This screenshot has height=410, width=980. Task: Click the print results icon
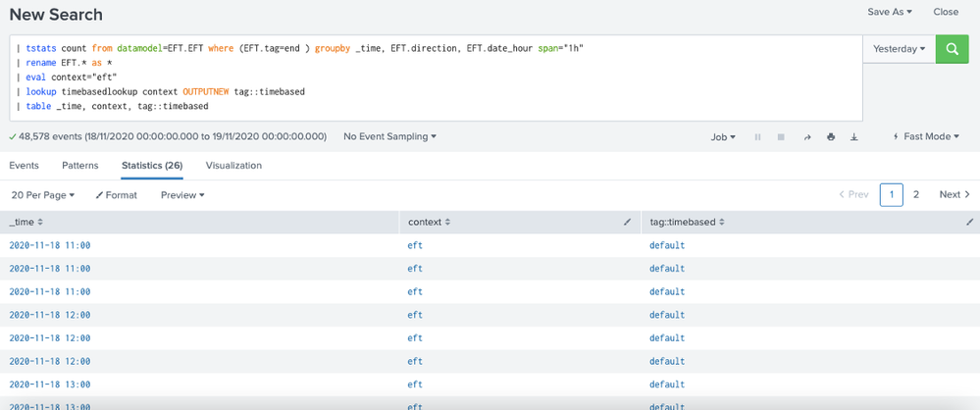(831, 137)
